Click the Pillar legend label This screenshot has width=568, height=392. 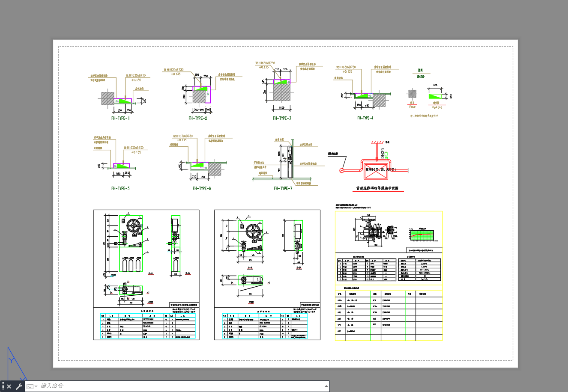coord(413,107)
